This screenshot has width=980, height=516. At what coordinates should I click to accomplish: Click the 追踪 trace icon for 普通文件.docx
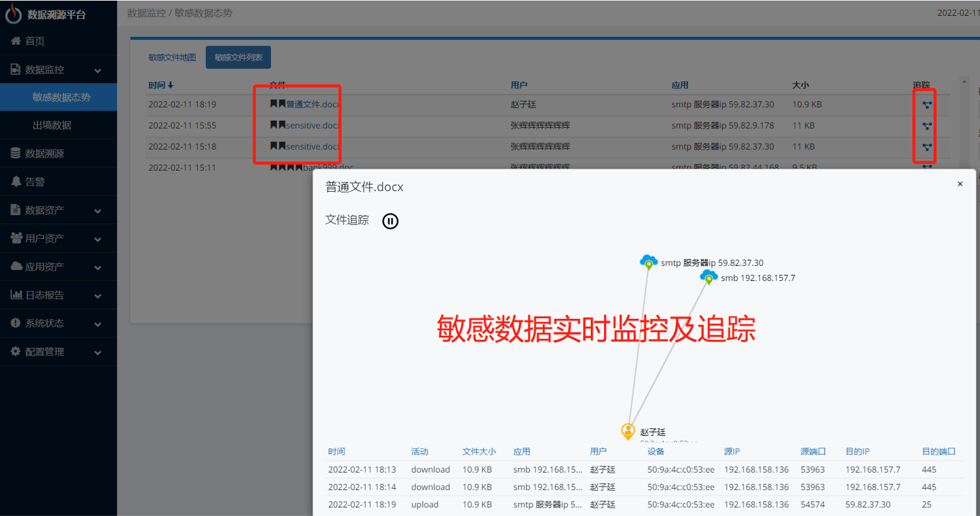tap(926, 104)
